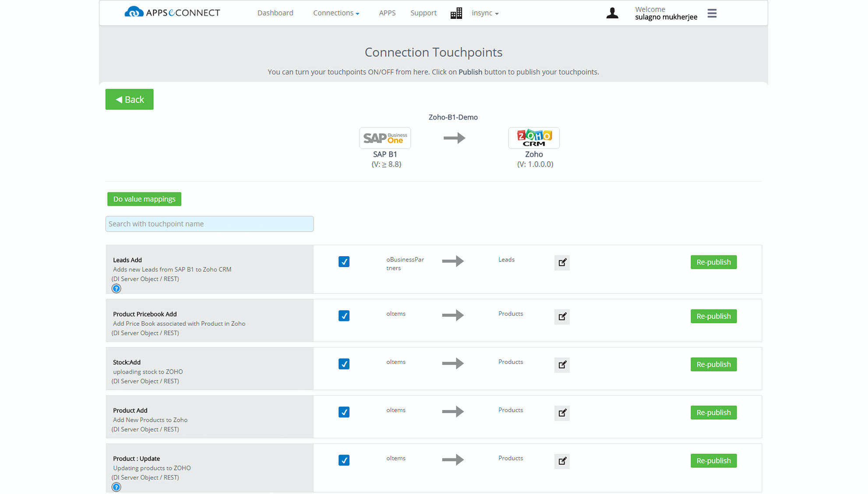Open the hamburger menu icon
Image resolution: width=868 pixels, height=494 pixels.
[712, 13]
